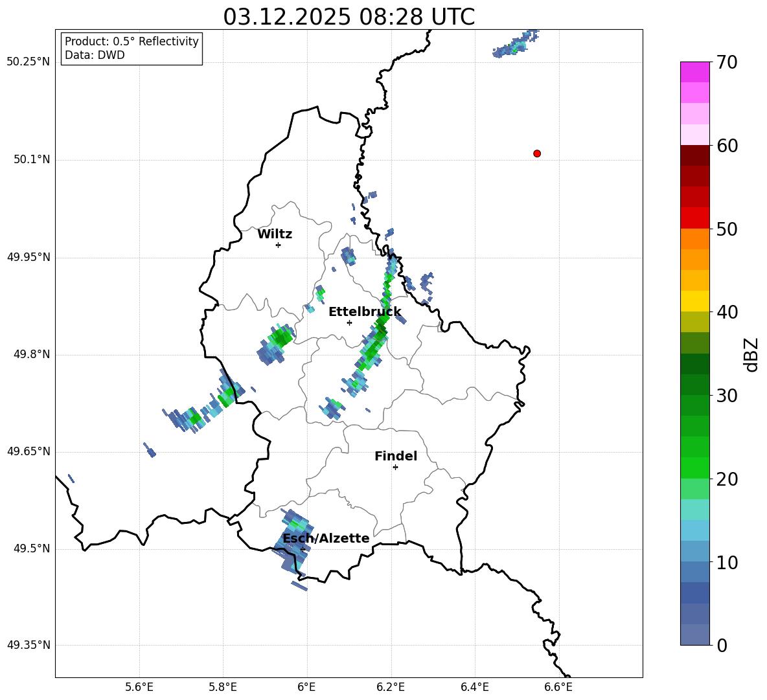
Task: Click the 49.65°N latitude label
Action: point(29,451)
